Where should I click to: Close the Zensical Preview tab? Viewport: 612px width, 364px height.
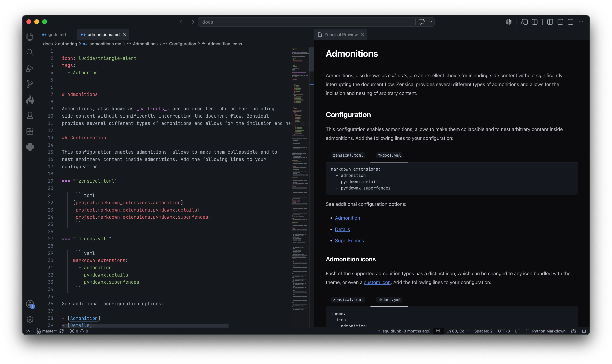click(362, 35)
